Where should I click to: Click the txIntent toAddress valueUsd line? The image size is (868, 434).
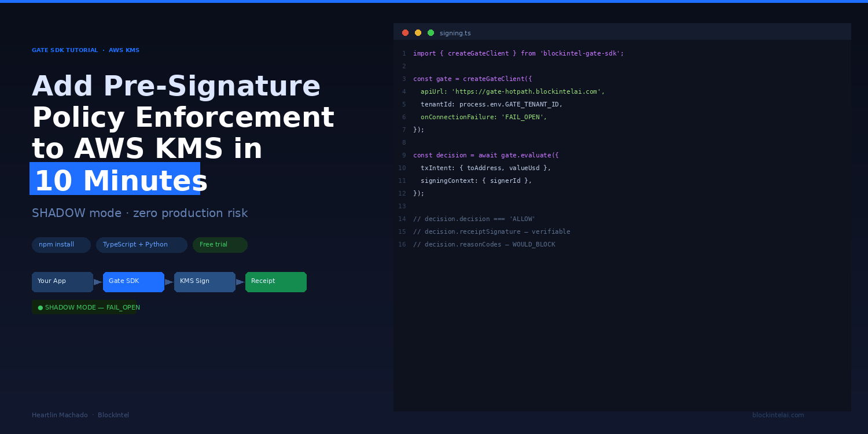coord(486,168)
